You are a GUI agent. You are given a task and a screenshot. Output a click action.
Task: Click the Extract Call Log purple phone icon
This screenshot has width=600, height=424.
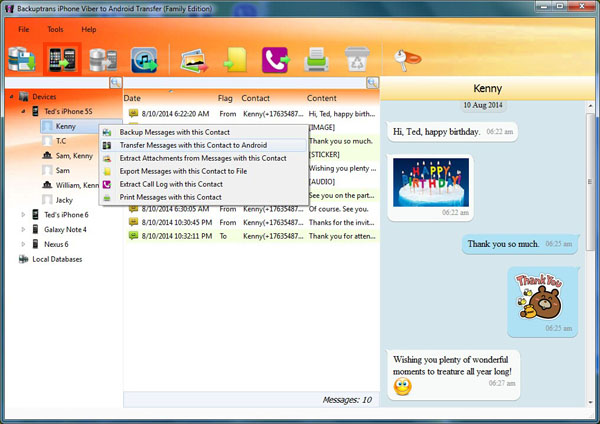[276, 60]
